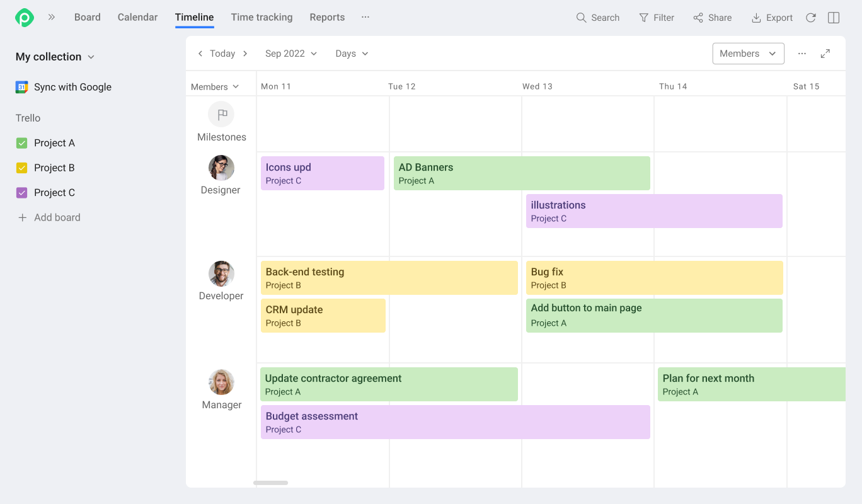Toggle the side panel layout icon
862x504 pixels.
click(834, 18)
